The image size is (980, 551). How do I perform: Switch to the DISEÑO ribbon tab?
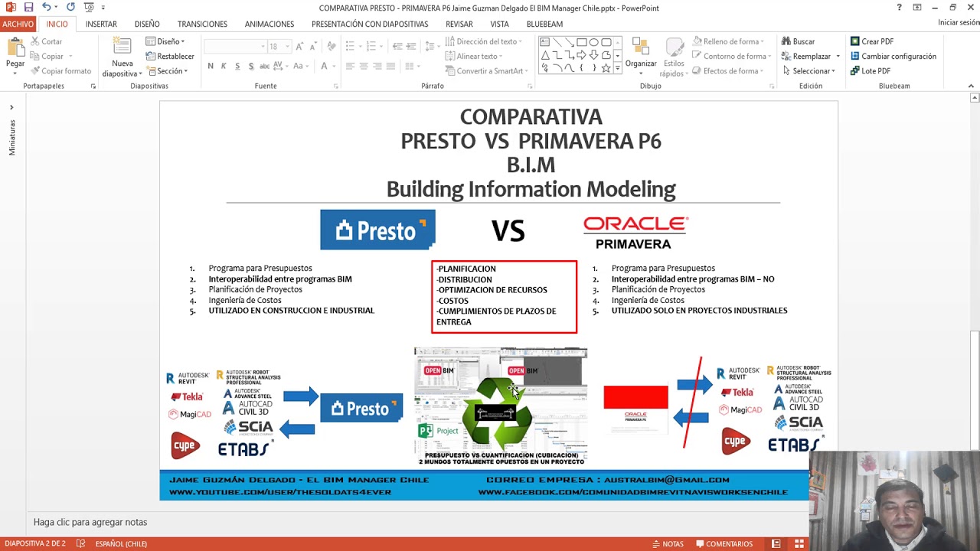[x=147, y=24]
